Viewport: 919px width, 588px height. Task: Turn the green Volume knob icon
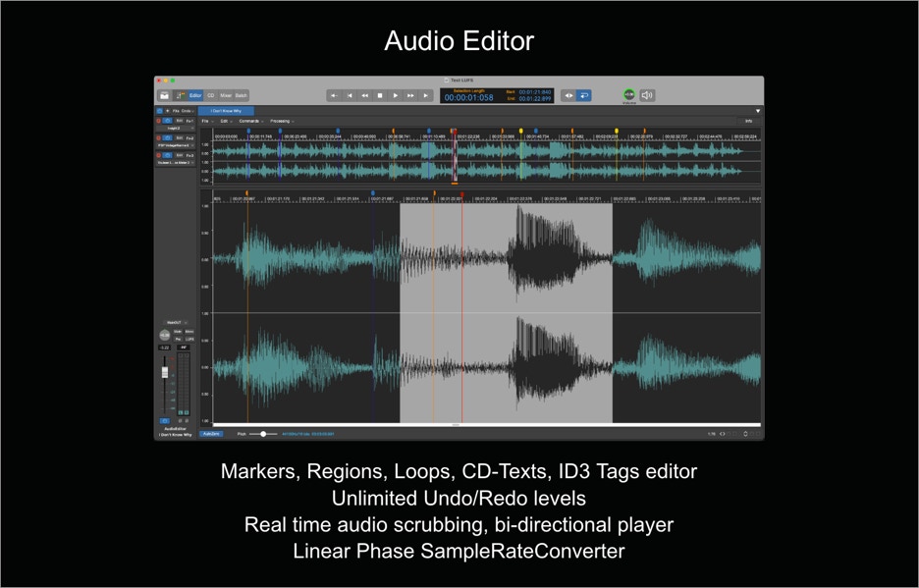pyautogui.click(x=629, y=94)
